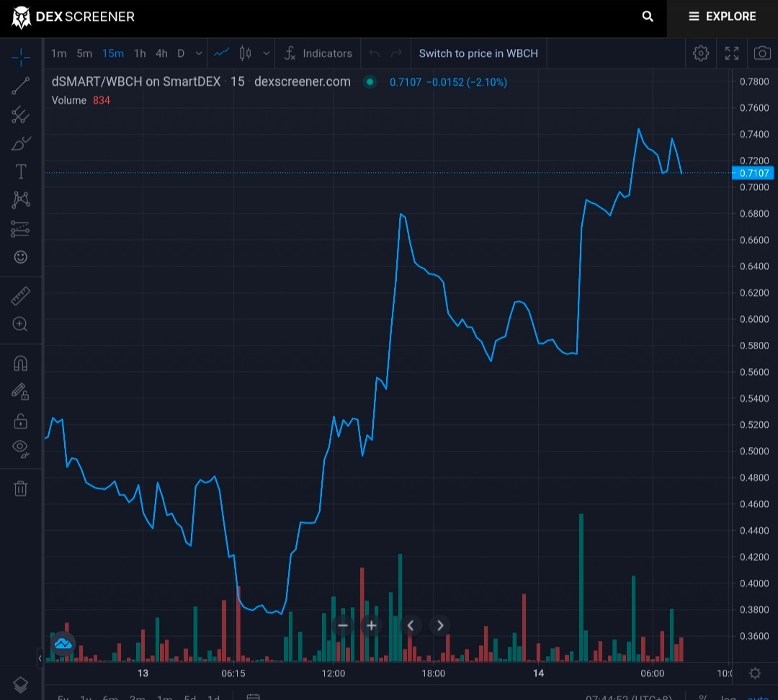The image size is (778, 700).
Task: Open the emoji icons tool
Action: pos(21,257)
